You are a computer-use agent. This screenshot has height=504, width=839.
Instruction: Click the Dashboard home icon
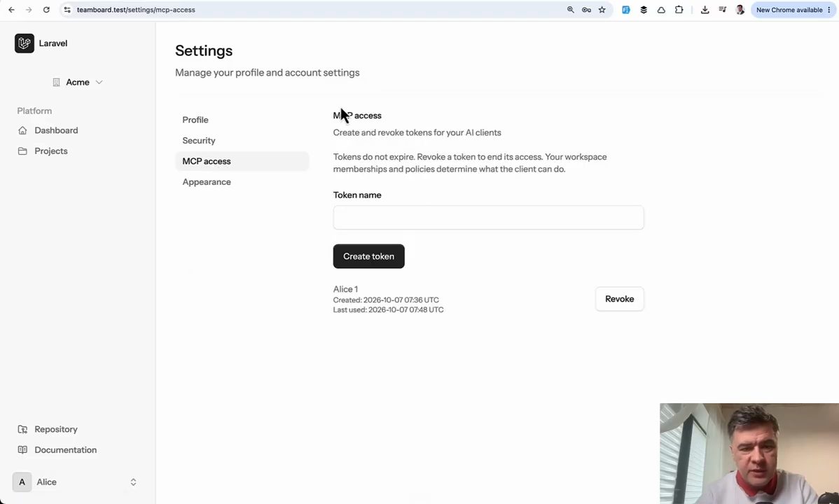[x=22, y=130]
